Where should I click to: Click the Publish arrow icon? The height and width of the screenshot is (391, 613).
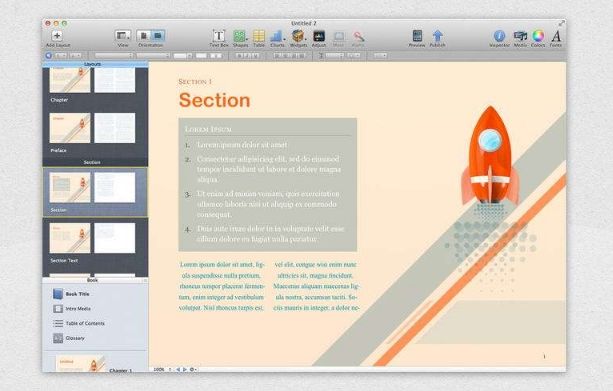pyautogui.click(x=437, y=36)
